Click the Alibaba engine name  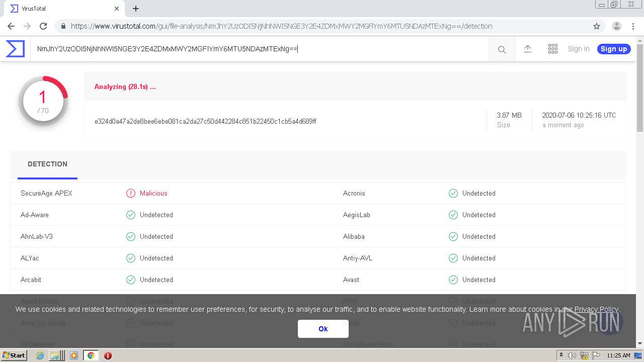pos(354,236)
